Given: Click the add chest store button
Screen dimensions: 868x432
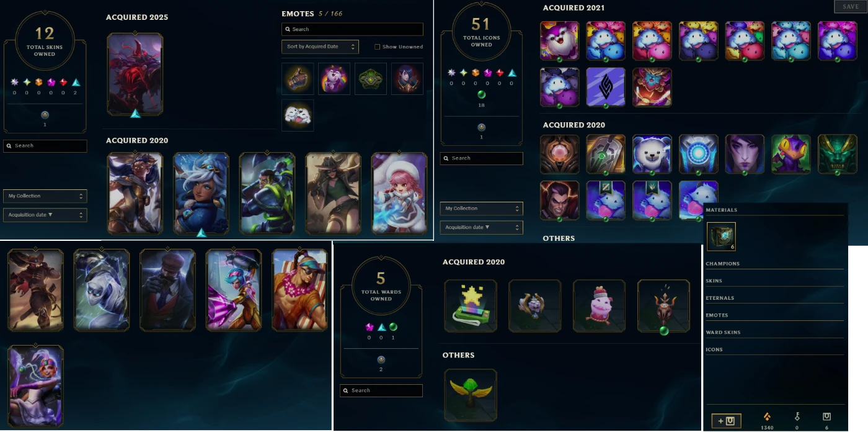Looking at the screenshot, I should pos(726,421).
